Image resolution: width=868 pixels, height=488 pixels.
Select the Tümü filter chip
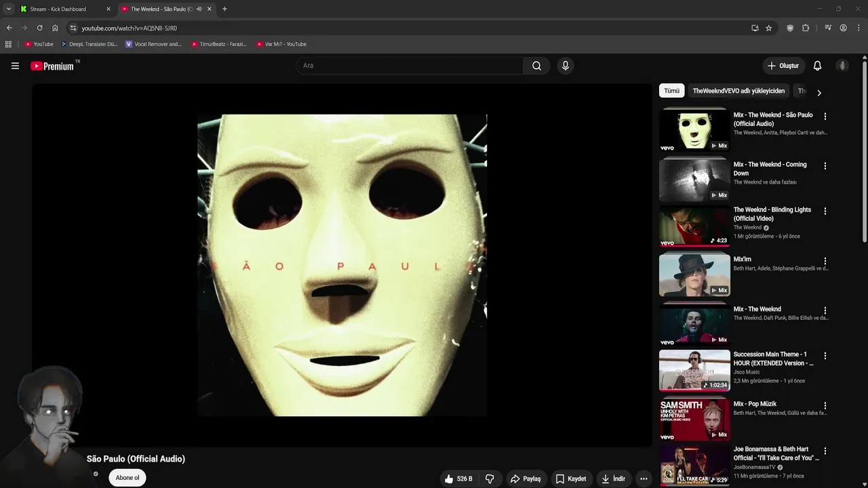coord(671,91)
